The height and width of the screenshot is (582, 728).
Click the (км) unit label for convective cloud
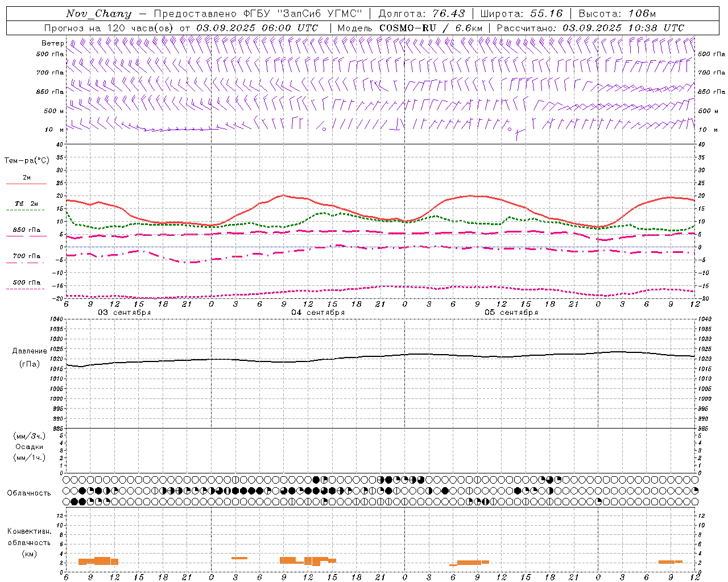29,554
